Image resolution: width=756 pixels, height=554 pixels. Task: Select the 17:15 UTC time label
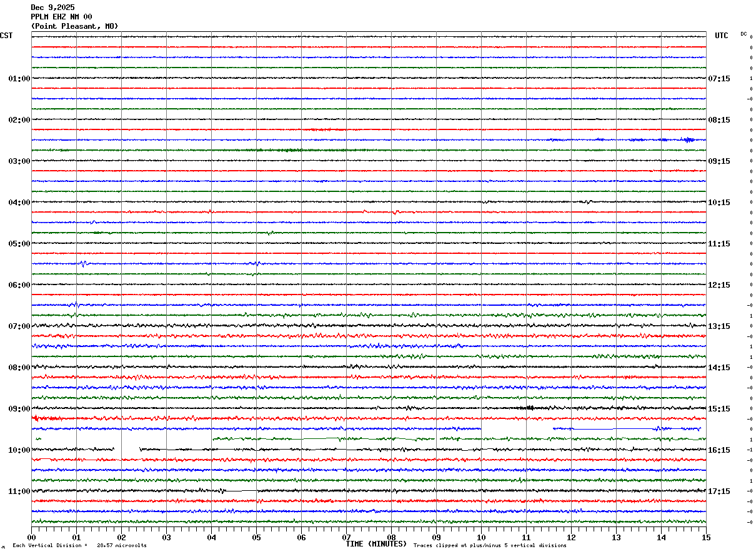tap(719, 491)
